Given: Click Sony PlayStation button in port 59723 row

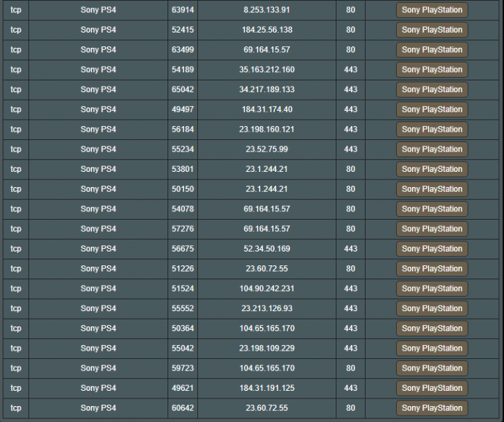Looking at the screenshot, I should 432,369.
